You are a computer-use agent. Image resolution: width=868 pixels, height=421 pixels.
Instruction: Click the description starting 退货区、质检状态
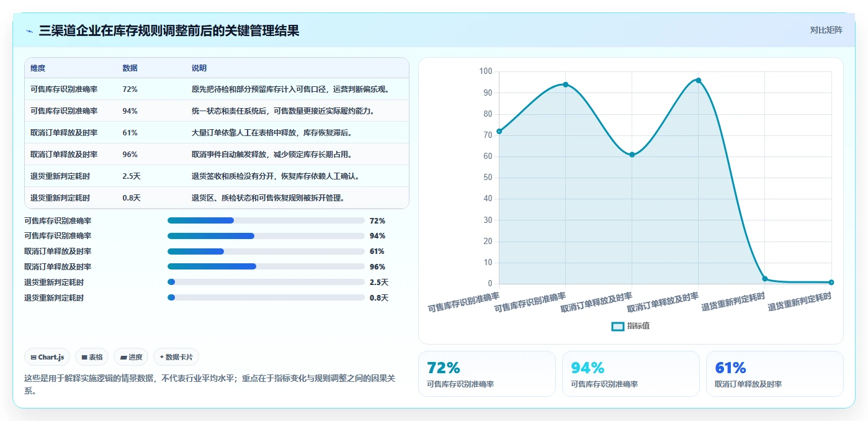pos(269,198)
